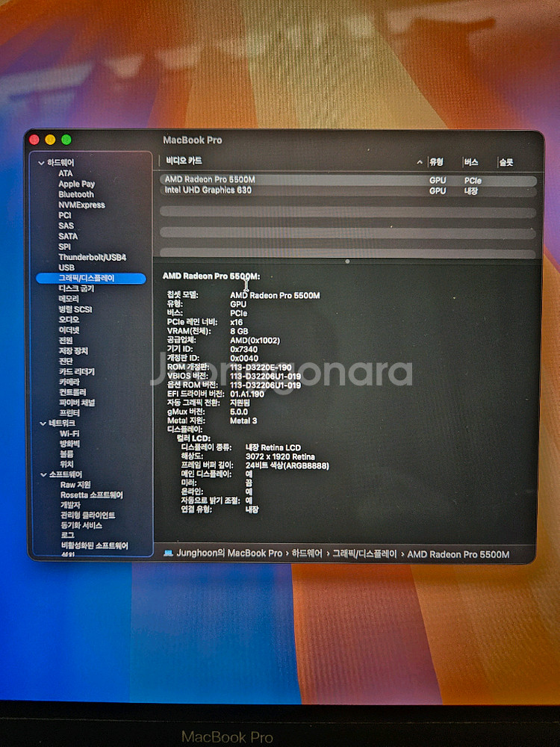Open 메모리 hardware entry
The height and width of the screenshot is (747, 560).
pyautogui.click(x=69, y=299)
